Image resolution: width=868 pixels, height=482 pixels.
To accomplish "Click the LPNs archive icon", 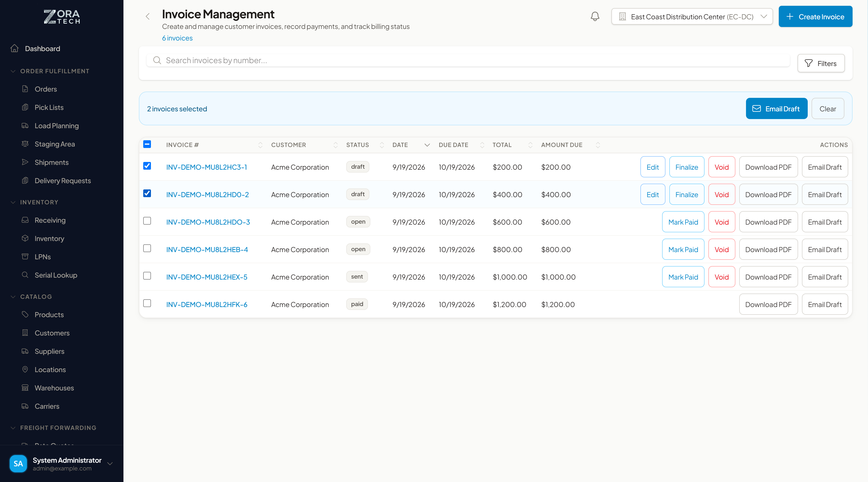I will (x=25, y=257).
